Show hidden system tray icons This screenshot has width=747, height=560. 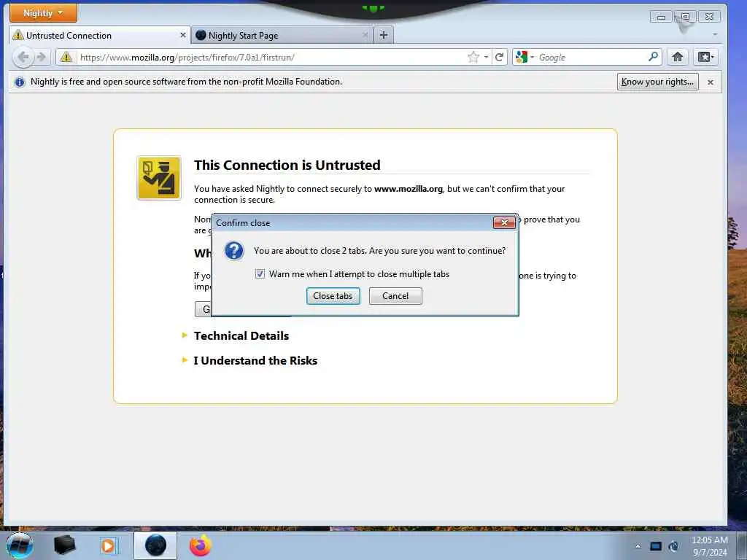638,546
